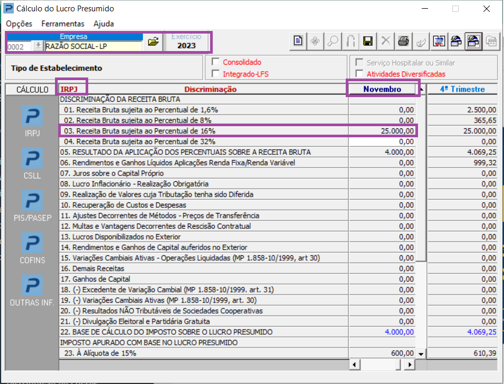Click the red IRPJ column header
This screenshot has width=504, height=384.
[69, 89]
